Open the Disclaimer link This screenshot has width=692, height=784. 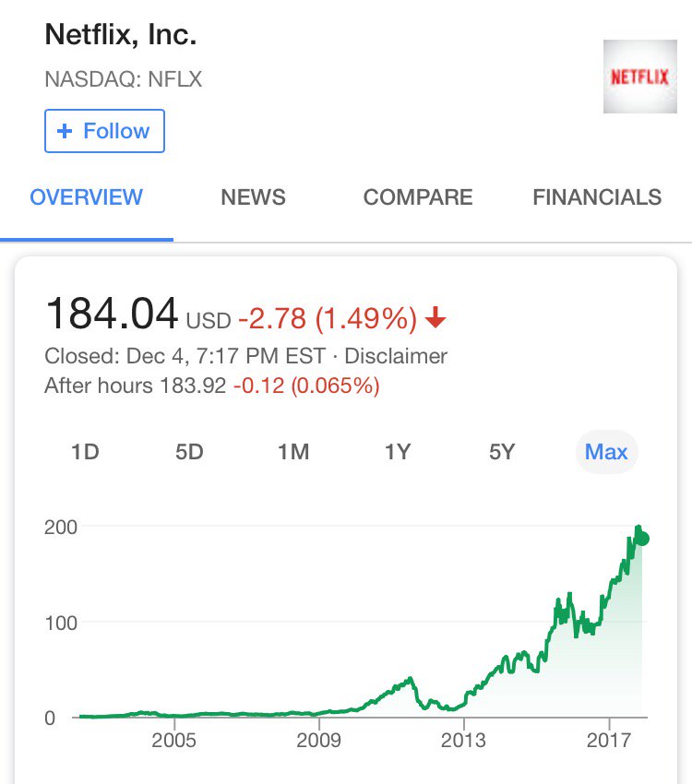pos(396,356)
